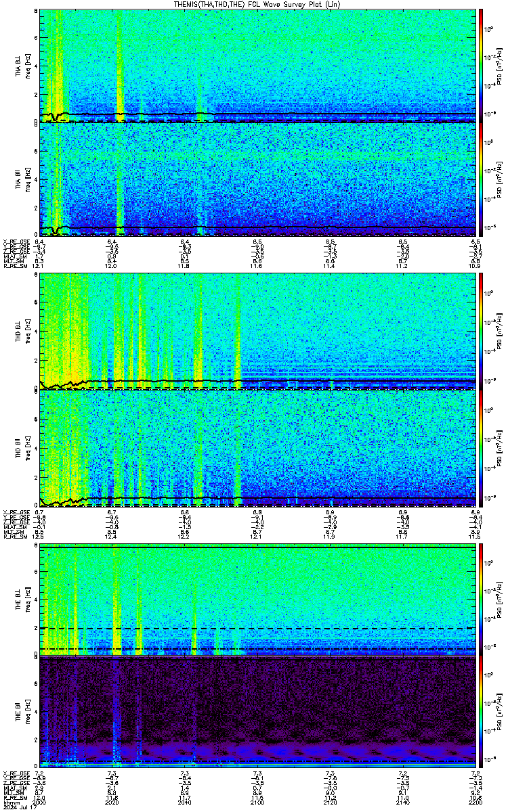Select the THD BL spectrogram panel
Image resolution: width=508 pixels, height=812 pixels.
[x=257, y=330]
